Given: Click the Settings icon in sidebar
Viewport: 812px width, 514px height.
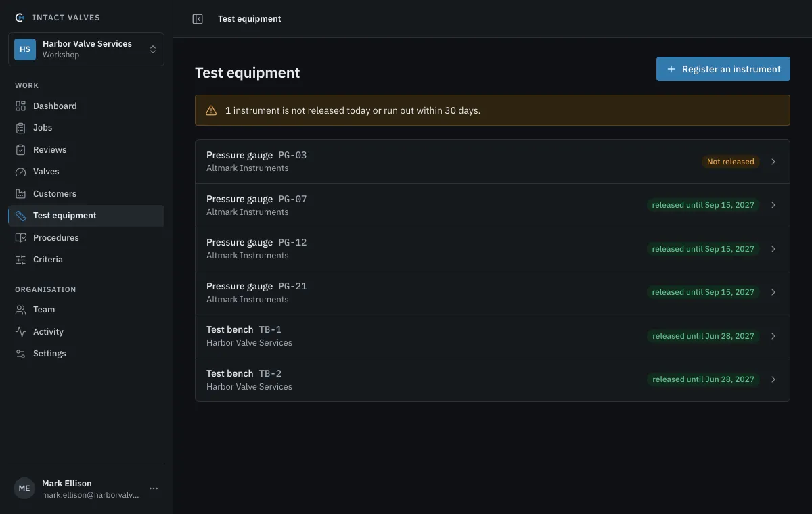Looking at the screenshot, I should (x=20, y=354).
